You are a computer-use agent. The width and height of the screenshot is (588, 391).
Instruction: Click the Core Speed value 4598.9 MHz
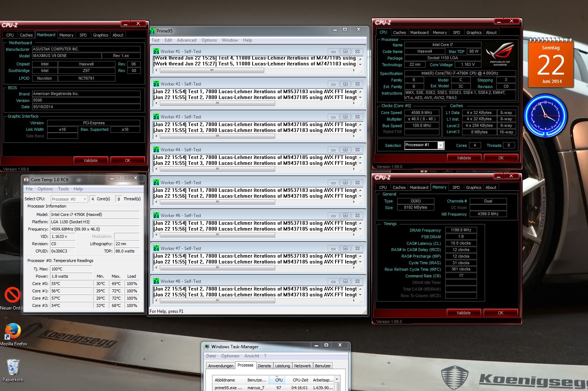tap(422, 113)
